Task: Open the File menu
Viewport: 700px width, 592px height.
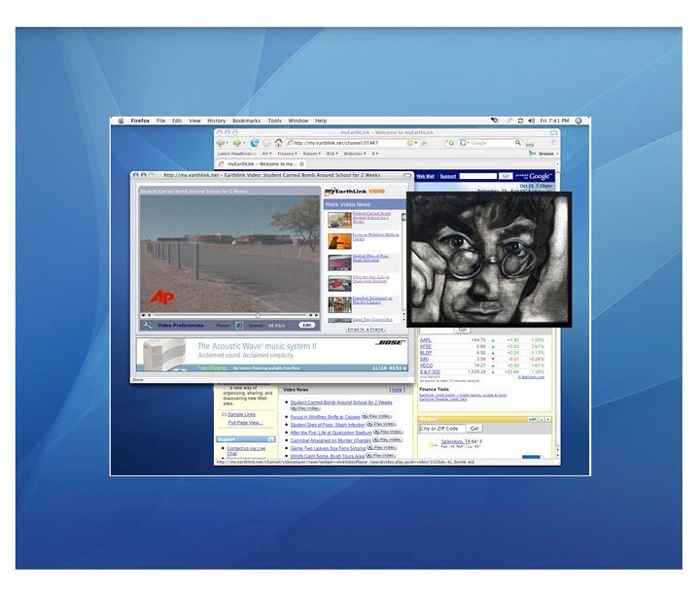Action: (x=161, y=120)
